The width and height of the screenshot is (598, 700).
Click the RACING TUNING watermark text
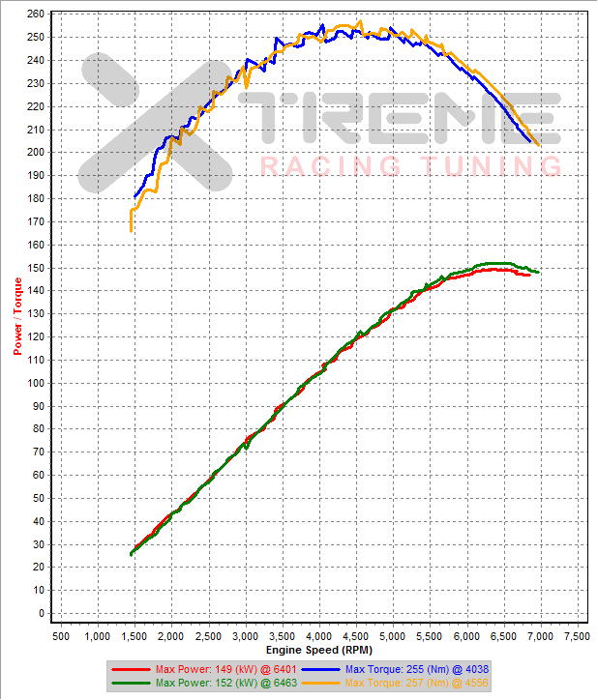coord(410,166)
